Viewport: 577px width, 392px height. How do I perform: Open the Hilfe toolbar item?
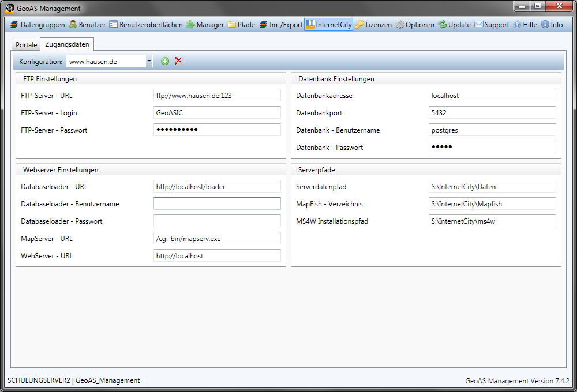[525, 25]
